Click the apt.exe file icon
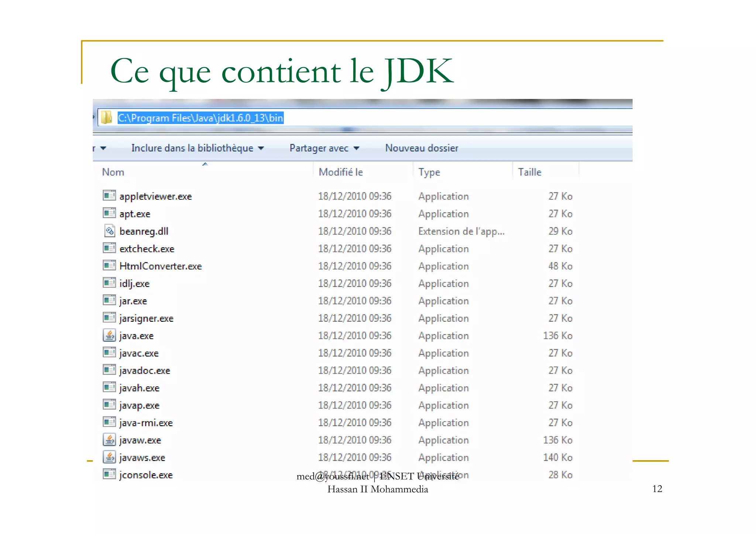This screenshot has height=534, width=756. tap(109, 213)
